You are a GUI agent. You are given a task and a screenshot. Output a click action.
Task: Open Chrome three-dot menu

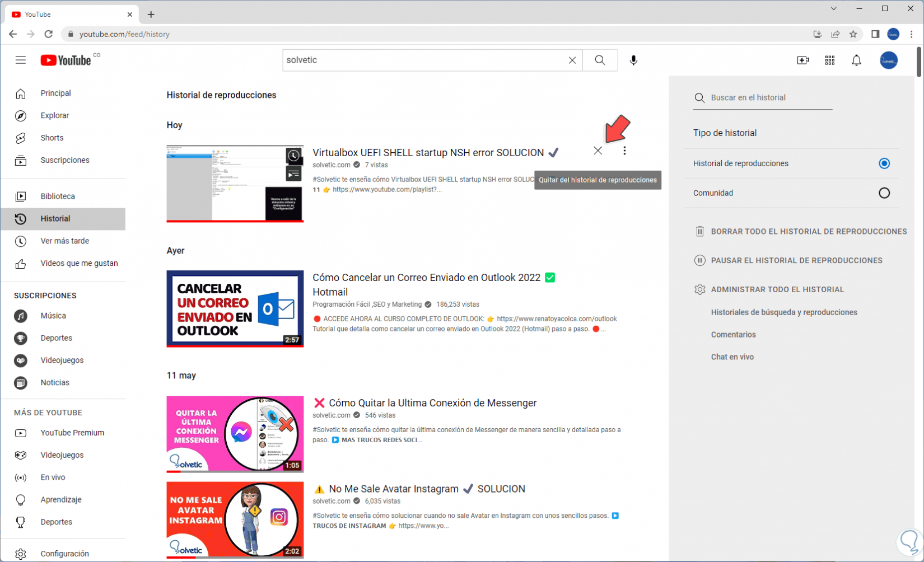(x=911, y=34)
